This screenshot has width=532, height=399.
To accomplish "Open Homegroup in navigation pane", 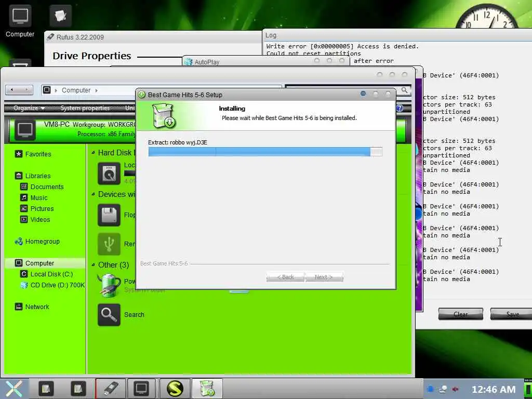I will point(42,241).
